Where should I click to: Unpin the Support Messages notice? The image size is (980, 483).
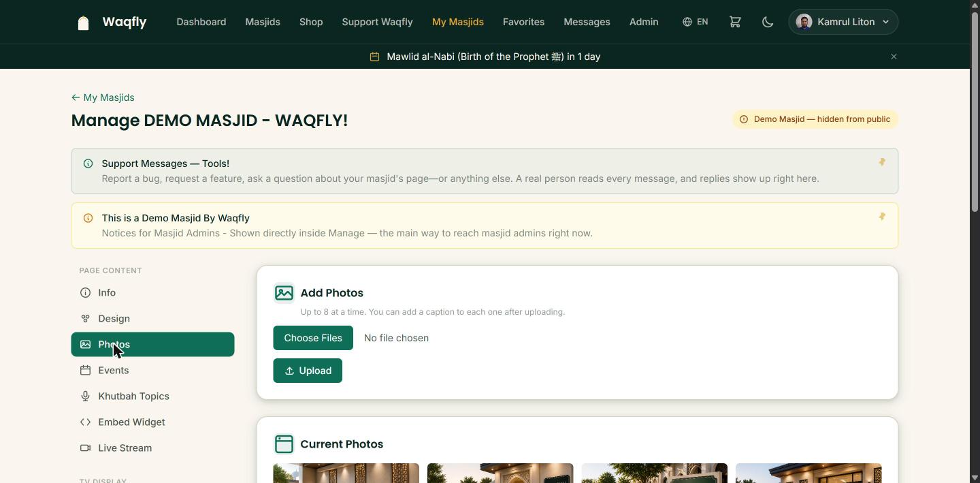click(881, 162)
